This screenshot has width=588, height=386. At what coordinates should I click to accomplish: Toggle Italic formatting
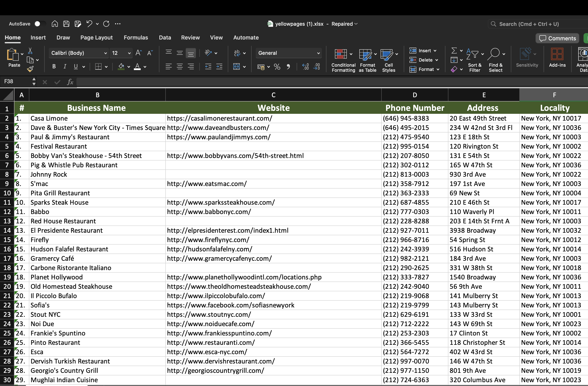point(65,67)
